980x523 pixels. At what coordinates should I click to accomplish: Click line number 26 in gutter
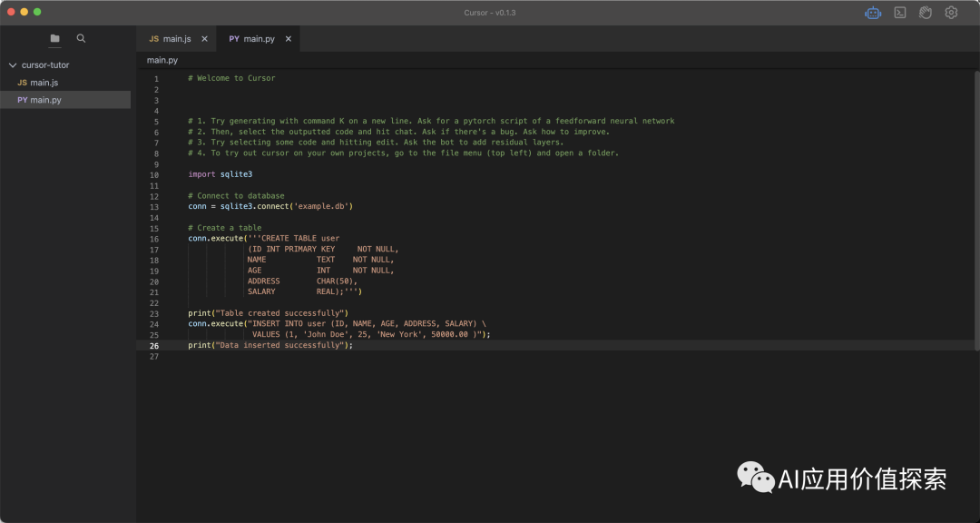coord(153,346)
